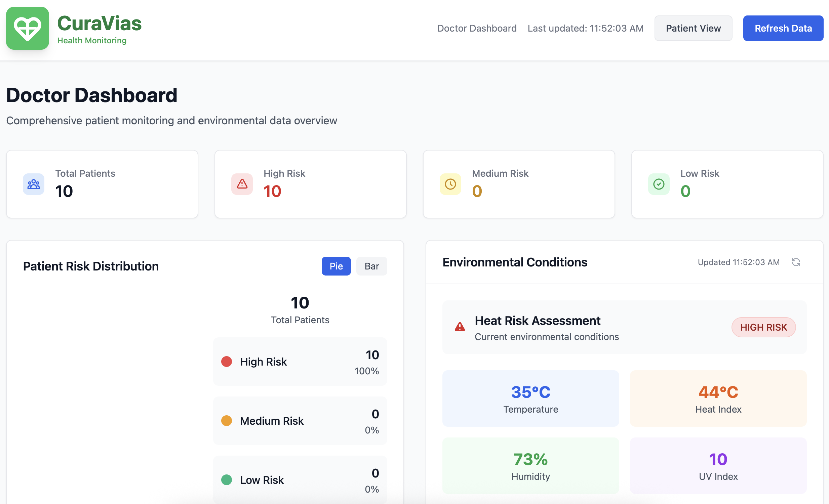Click the High Risk warning triangle icon

coord(242,184)
